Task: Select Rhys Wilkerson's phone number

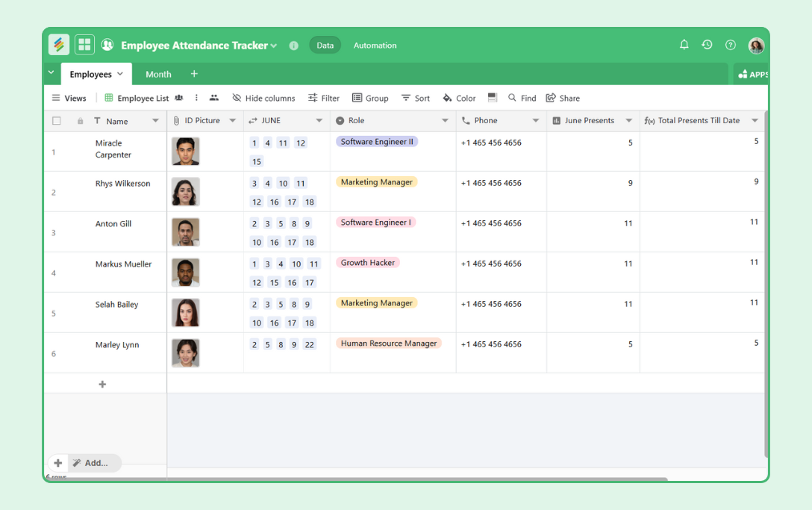Action: pyautogui.click(x=491, y=183)
